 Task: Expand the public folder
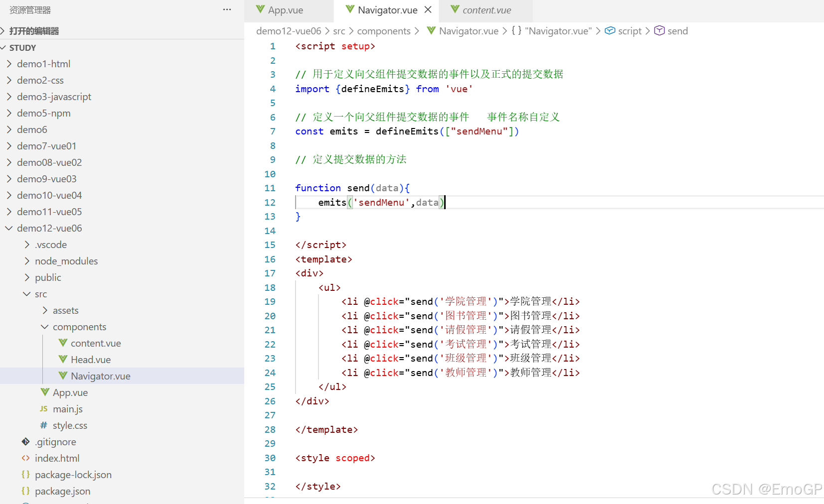(122, 277)
